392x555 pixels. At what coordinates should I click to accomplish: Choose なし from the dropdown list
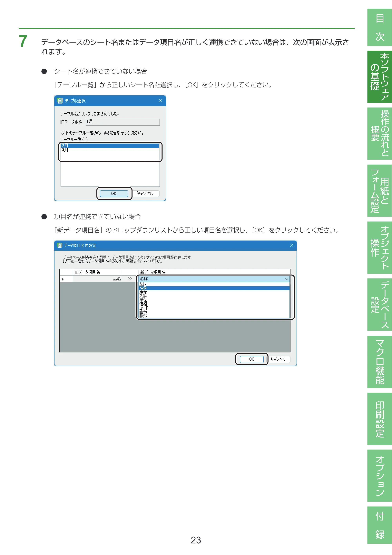point(214,284)
